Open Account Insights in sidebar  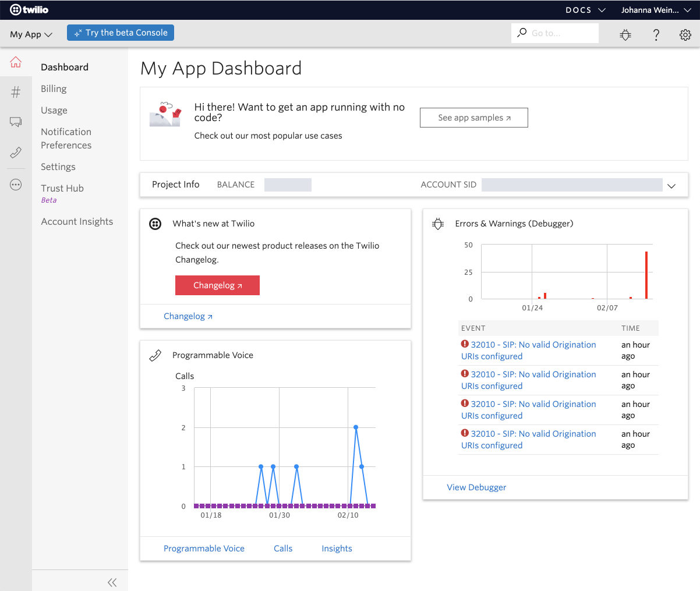(77, 221)
